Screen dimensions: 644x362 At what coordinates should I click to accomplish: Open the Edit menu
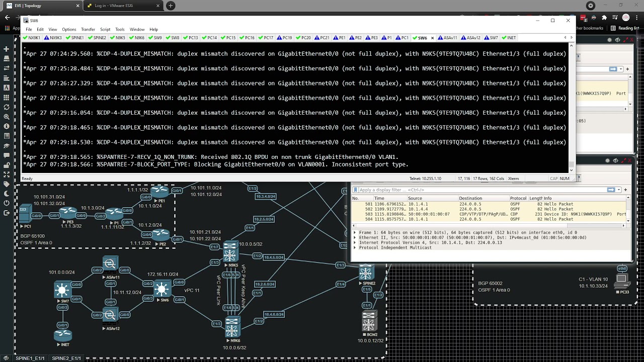tap(40, 30)
